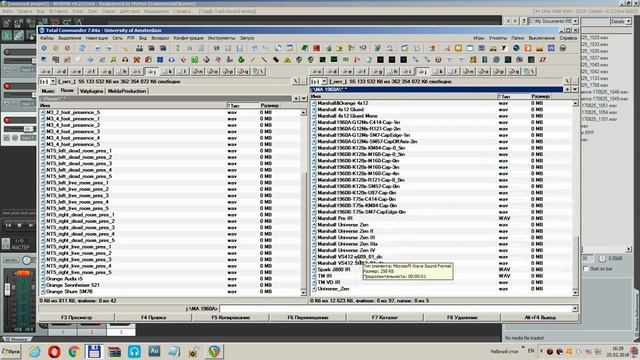Screen dimensions: 640x360
Task: Open Adobe Audition from the taskbar
Action: 154,351
